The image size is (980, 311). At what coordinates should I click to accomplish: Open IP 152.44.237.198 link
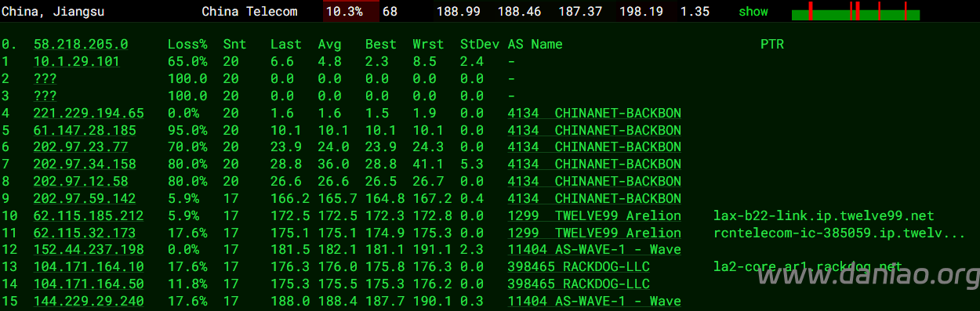point(89,250)
